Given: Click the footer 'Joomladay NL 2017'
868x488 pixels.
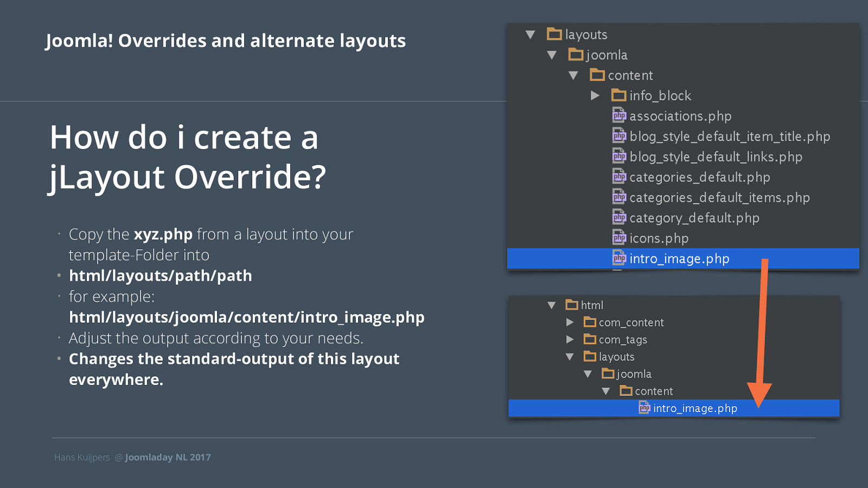Looking at the screenshot, I should pos(168,457).
